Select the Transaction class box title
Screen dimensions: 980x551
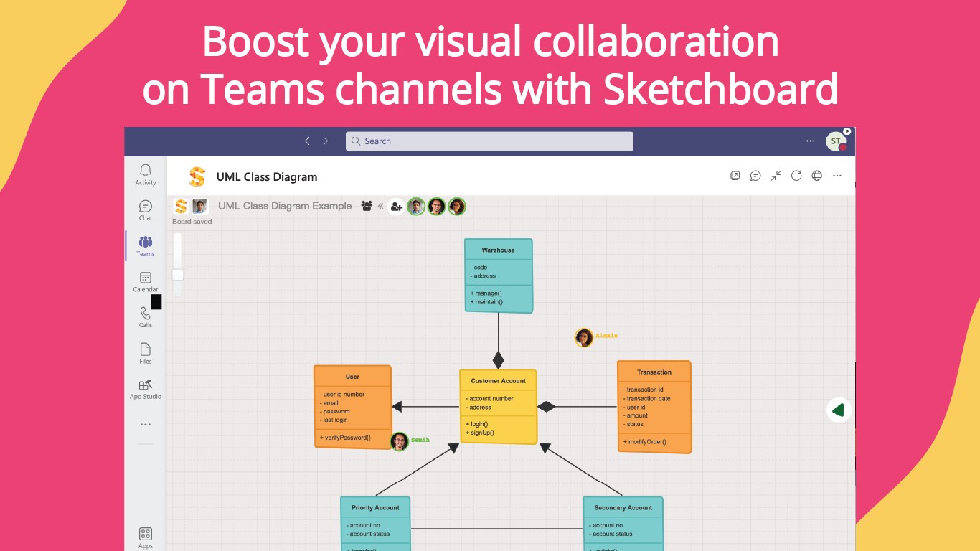654,372
